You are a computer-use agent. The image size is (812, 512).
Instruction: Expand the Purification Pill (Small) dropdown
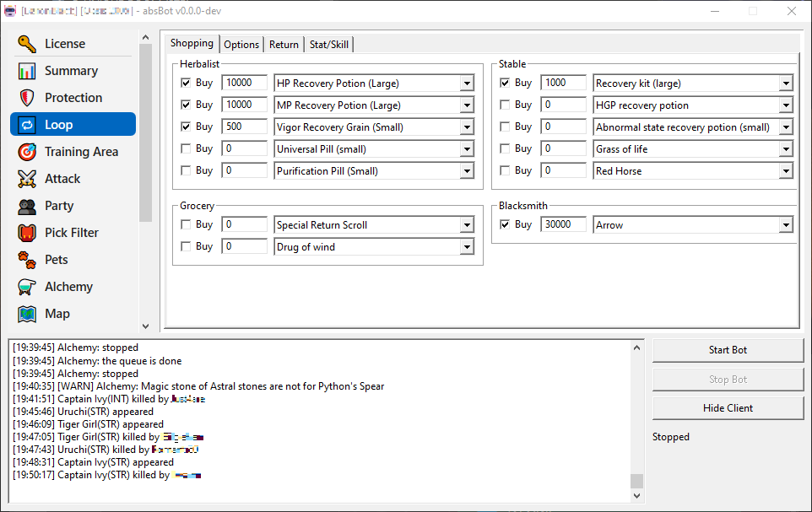(467, 171)
